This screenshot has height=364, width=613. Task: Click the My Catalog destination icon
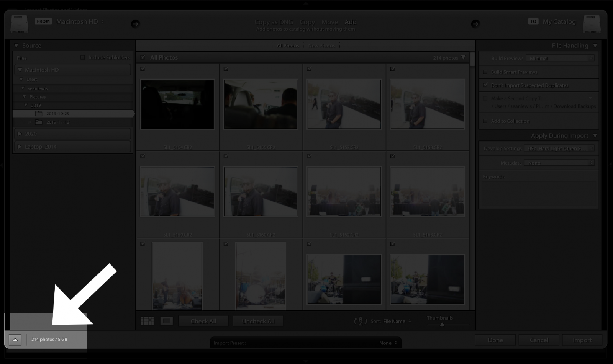pyautogui.click(x=591, y=24)
